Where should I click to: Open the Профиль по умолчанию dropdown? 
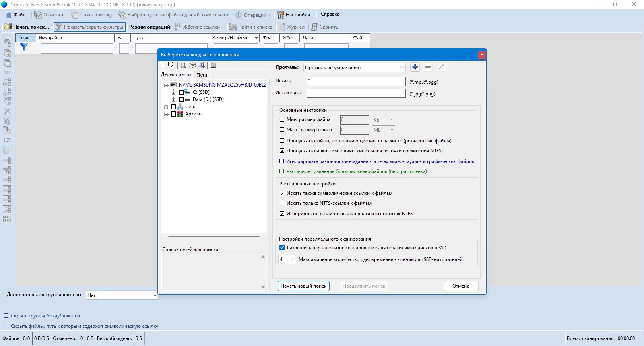[x=354, y=67]
